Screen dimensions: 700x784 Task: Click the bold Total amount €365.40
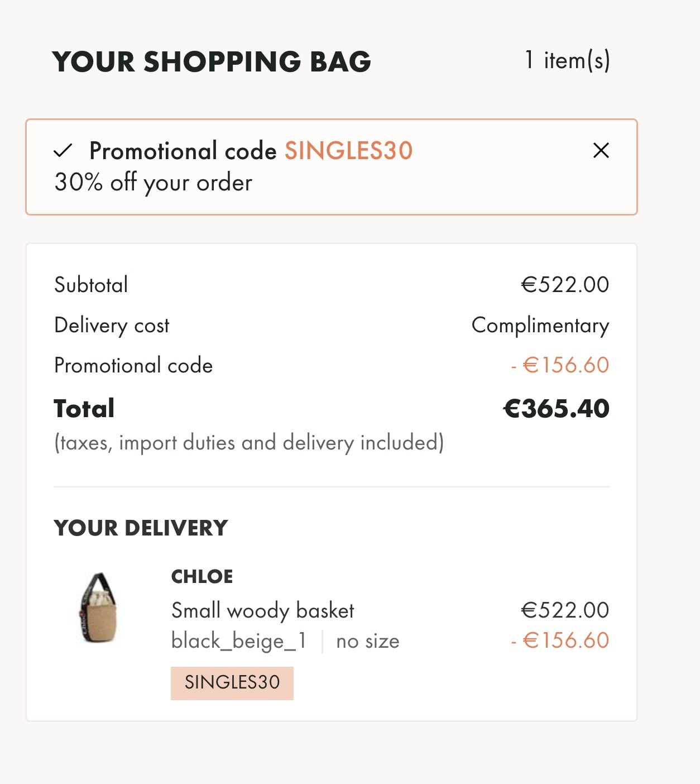point(556,409)
